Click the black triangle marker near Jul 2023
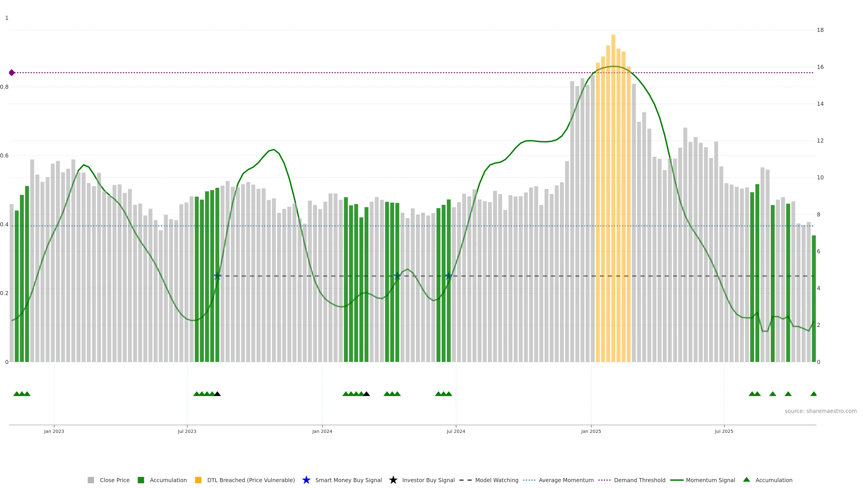Viewport: 868px width, 488px height. 217,394
